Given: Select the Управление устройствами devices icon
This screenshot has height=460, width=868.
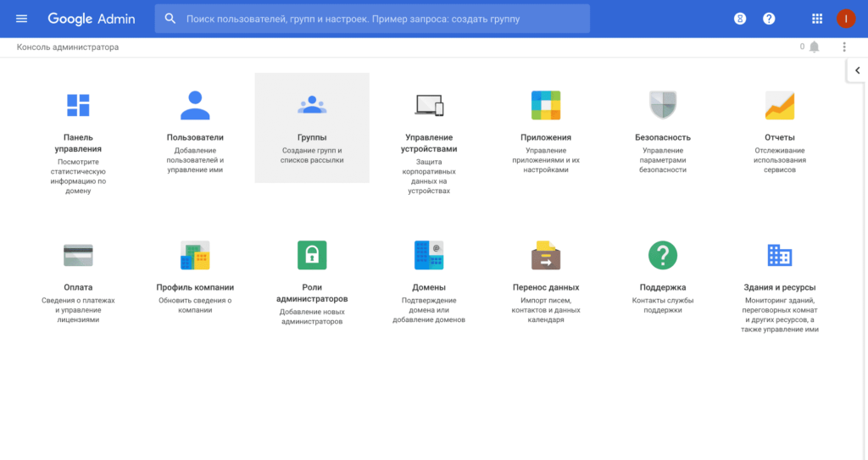Looking at the screenshot, I should pos(429,105).
